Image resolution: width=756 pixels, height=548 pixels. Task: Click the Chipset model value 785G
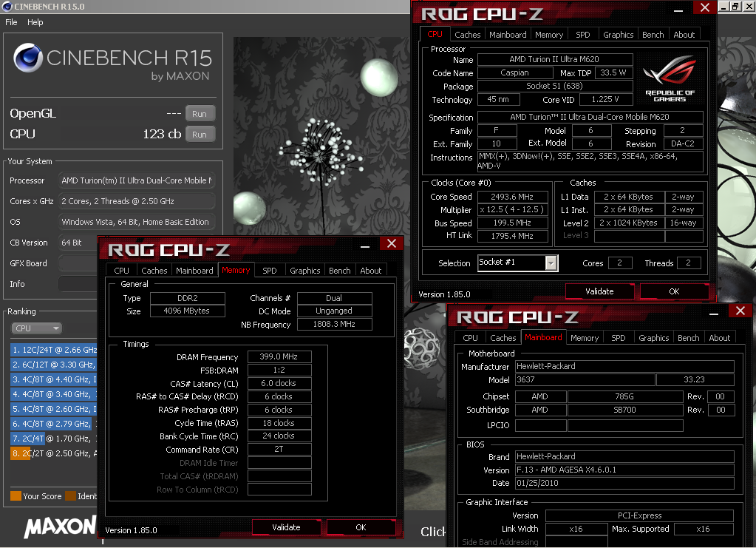tap(625, 396)
